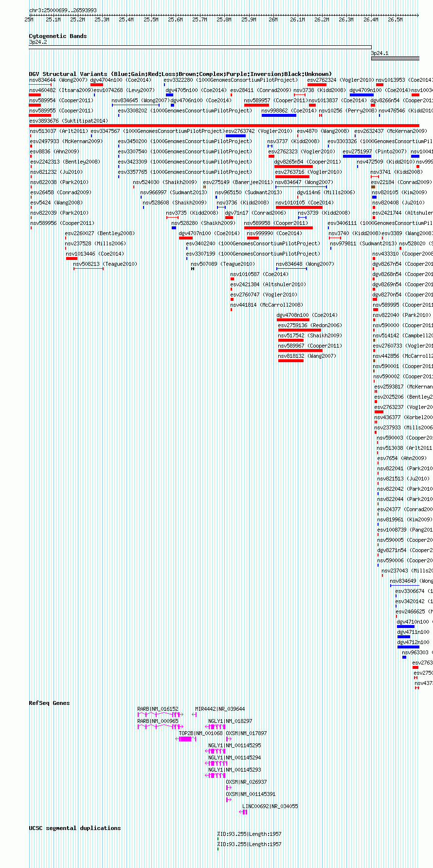
Task: Click nsv1010105 (Coe2014) loss variant
Action: pyautogui.click(x=299, y=207)
